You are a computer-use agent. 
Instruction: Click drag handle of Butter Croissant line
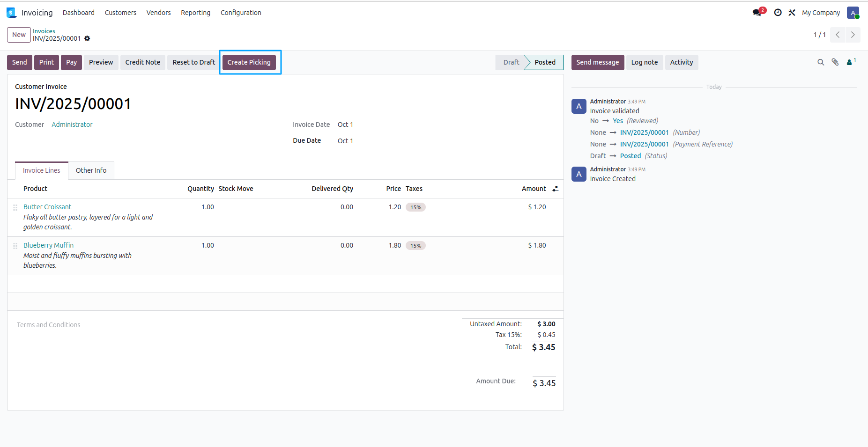coord(15,207)
